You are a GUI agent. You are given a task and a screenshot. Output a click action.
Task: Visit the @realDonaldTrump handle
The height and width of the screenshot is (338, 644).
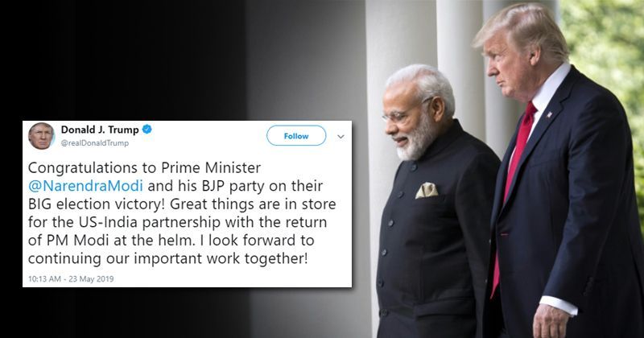95,143
